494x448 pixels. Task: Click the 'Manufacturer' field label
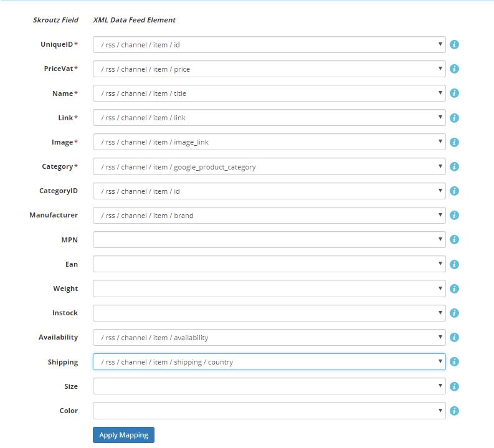[54, 215]
